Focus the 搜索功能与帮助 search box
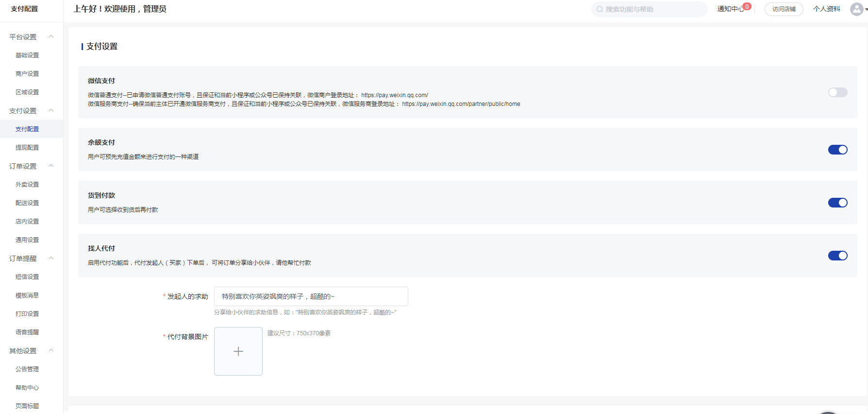 (x=650, y=9)
